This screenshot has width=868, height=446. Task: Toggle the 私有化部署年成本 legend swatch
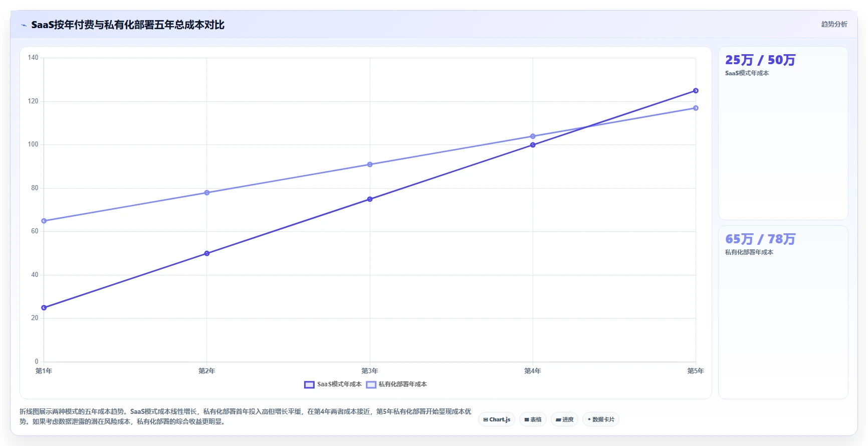pos(371,384)
